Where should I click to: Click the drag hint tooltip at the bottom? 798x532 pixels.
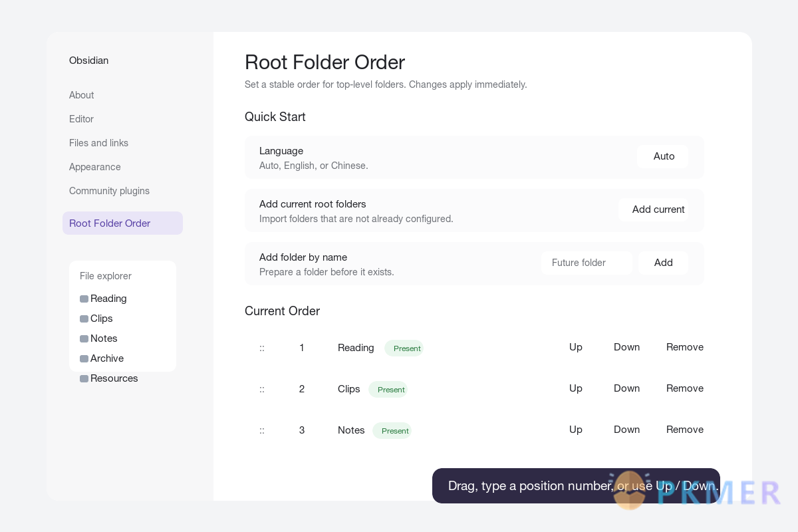pyautogui.click(x=576, y=485)
